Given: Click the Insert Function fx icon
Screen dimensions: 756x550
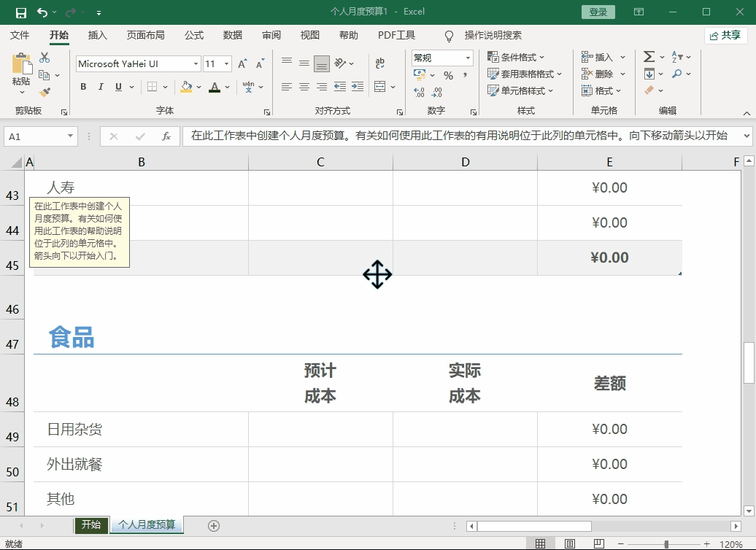Looking at the screenshot, I should coord(166,136).
